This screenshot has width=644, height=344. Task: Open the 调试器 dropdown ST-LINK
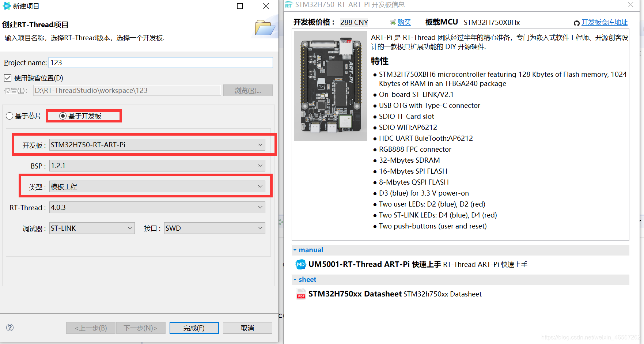[92, 228]
